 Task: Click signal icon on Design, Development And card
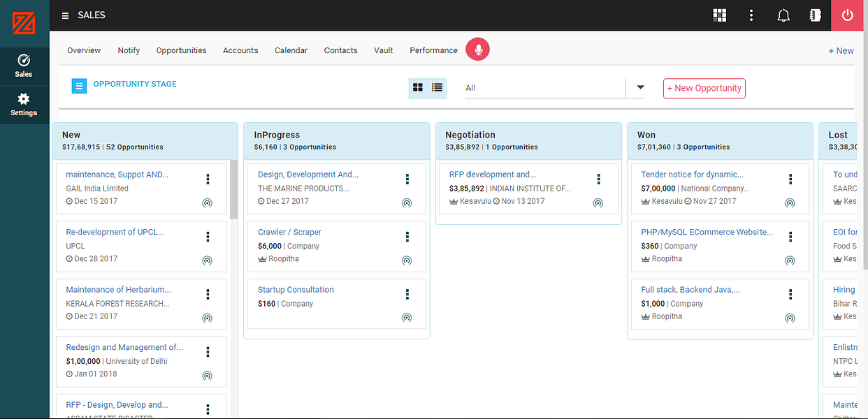coord(407,203)
